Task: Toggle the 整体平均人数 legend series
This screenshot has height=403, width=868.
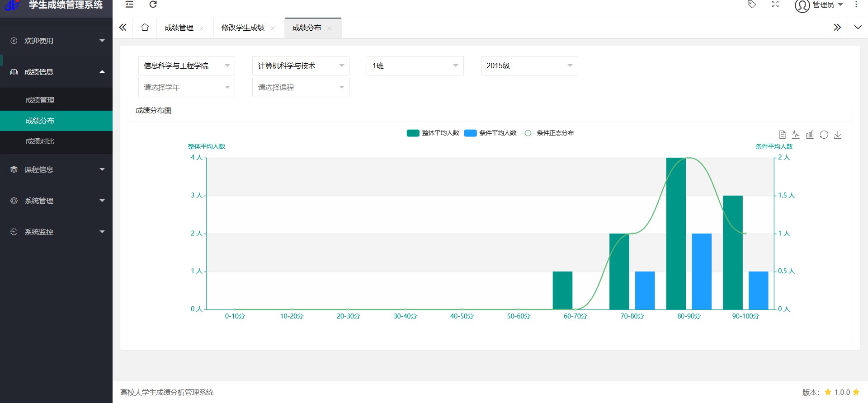Action: [x=433, y=133]
